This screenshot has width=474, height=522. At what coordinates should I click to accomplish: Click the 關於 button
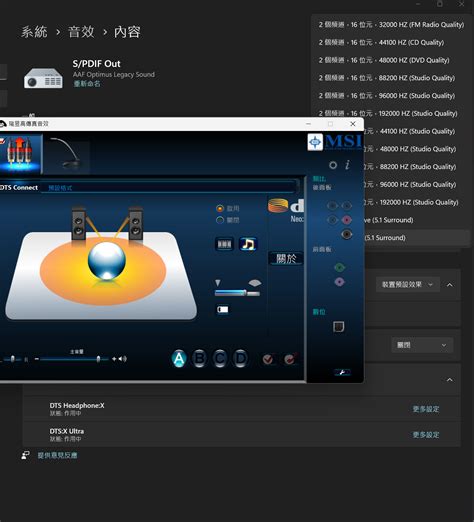click(x=286, y=258)
